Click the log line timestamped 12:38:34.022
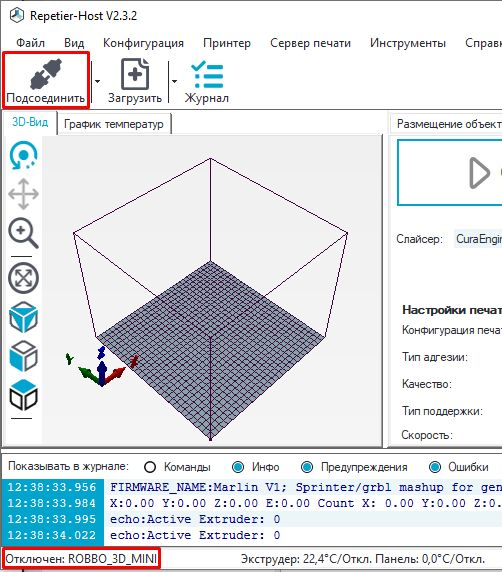Viewport: 502px width, 572px height. click(252, 535)
